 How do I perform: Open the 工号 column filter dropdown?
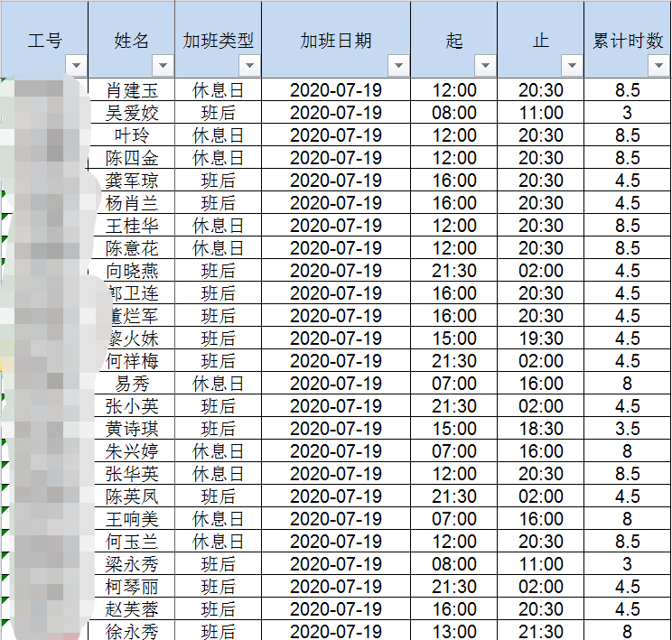pos(76,66)
